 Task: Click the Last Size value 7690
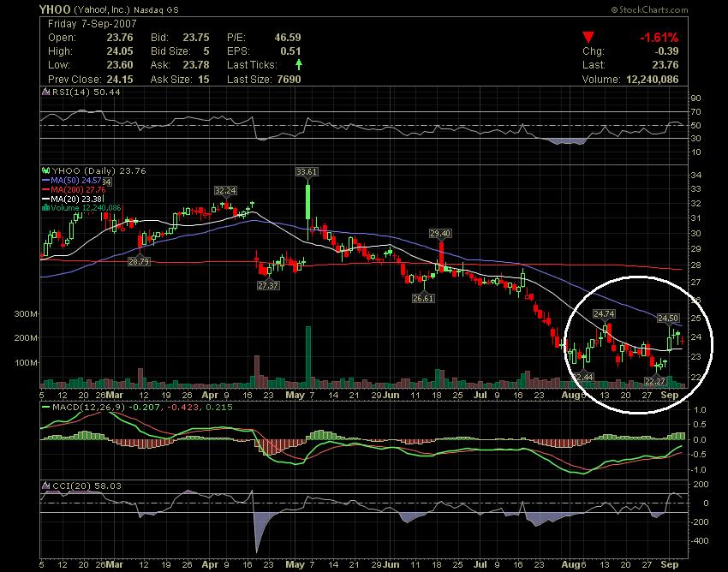(x=289, y=80)
